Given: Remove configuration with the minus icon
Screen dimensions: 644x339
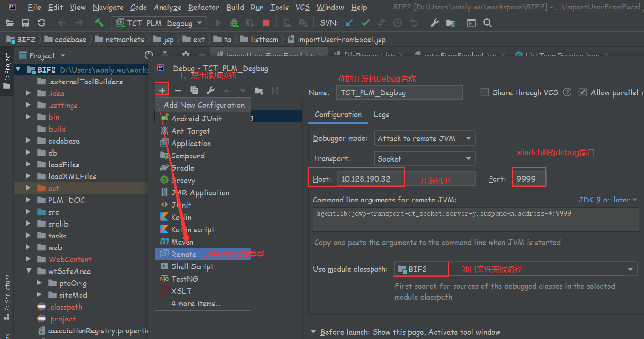Looking at the screenshot, I should tap(177, 89).
